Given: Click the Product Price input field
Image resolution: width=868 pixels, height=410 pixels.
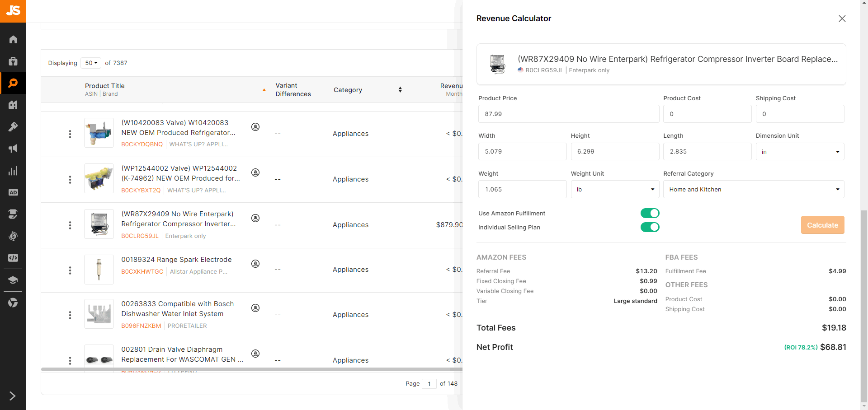Looking at the screenshot, I should coord(569,114).
